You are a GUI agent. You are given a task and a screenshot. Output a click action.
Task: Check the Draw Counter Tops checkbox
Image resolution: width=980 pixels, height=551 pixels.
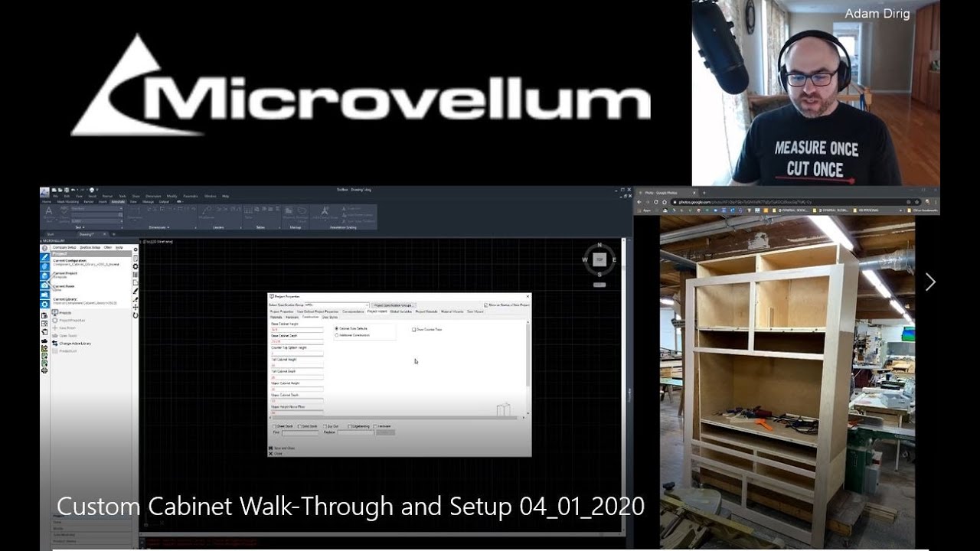coord(413,330)
